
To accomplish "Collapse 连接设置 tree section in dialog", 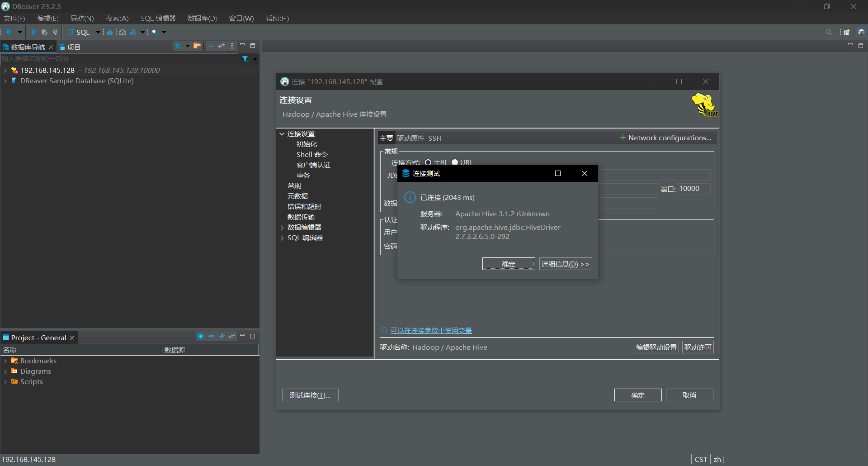I will (282, 134).
